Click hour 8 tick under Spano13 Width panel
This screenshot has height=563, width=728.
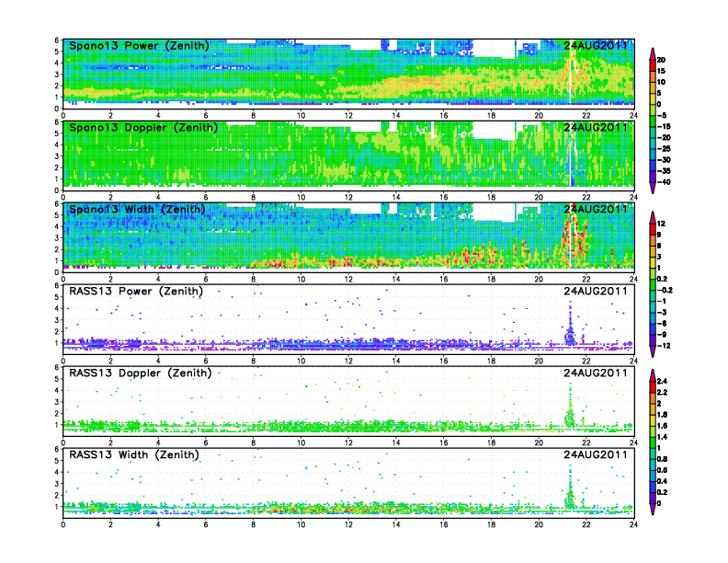point(254,279)
